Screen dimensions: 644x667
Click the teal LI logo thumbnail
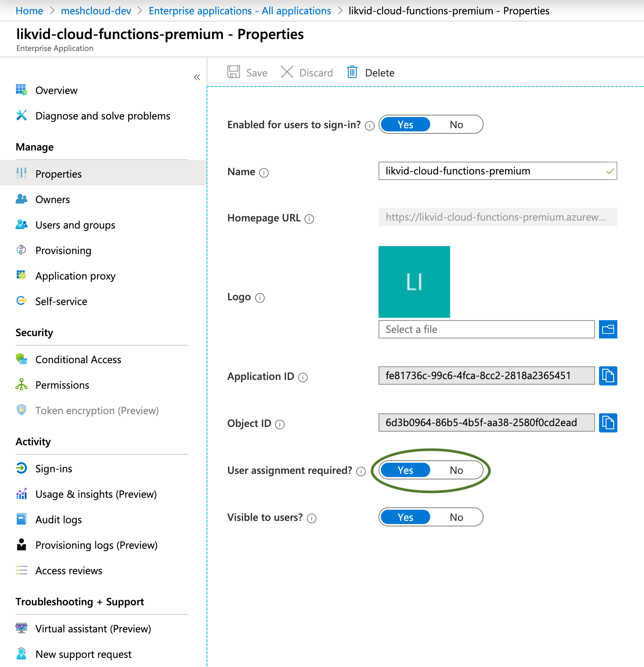tap(414, 282)
